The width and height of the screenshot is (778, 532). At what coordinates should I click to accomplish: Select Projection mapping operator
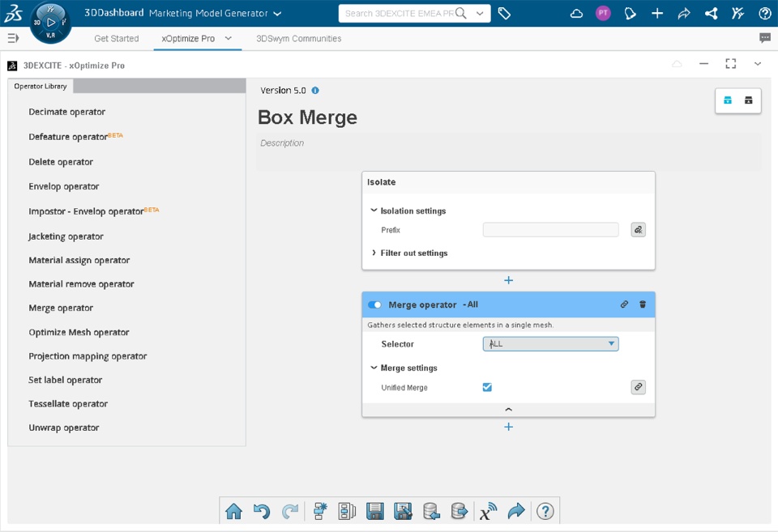pyautogui.click(x=88, y=356)
